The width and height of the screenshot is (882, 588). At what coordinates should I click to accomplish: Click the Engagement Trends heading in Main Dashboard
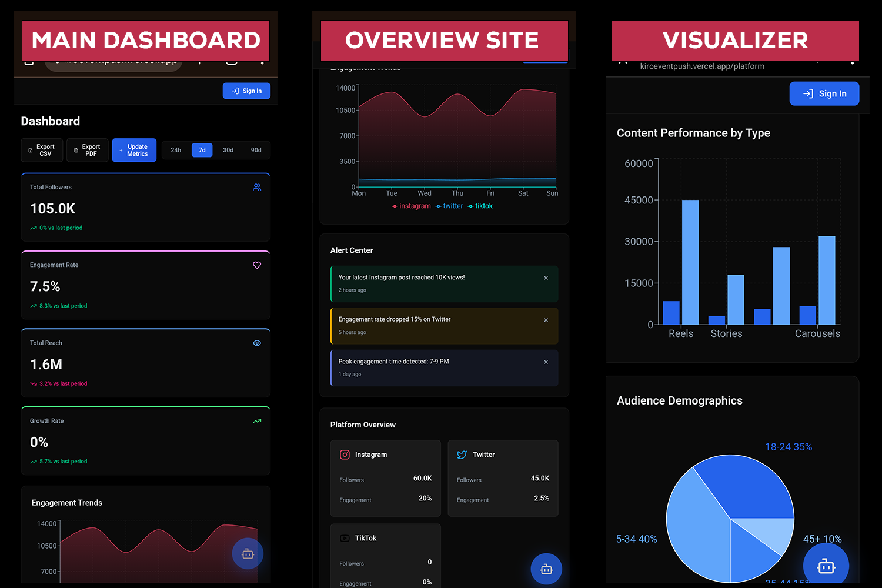tap(66, 503)
